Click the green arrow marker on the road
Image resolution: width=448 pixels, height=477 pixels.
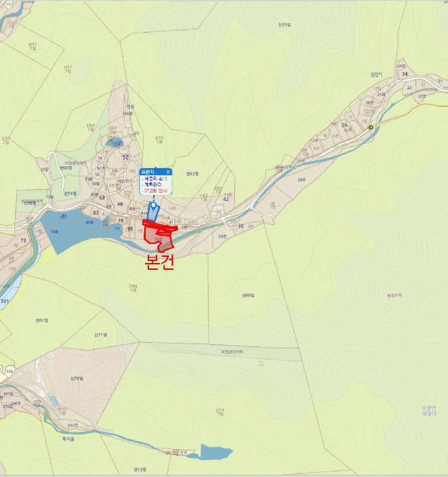coord(371,127)
